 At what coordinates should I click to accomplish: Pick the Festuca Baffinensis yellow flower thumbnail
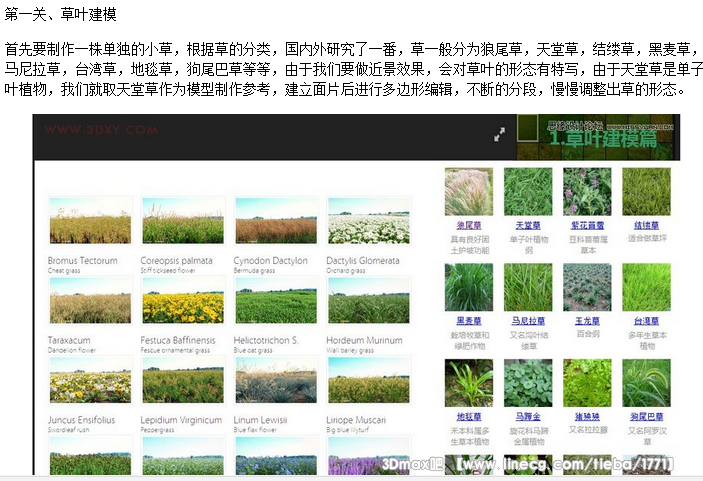click(x=183, y=300)
